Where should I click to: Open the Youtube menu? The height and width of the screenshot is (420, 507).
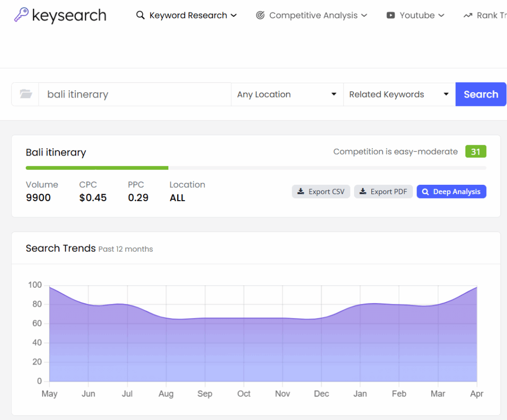click(x=415, y=15)
